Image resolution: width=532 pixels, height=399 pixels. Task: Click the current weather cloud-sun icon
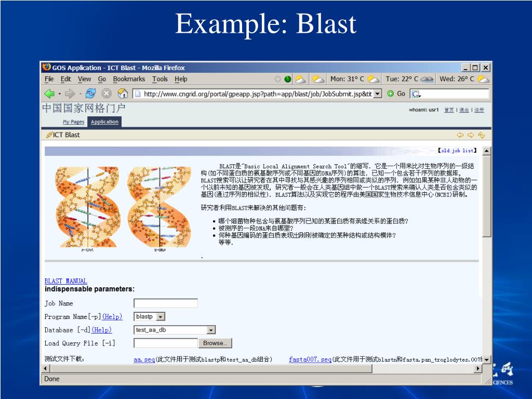tap(301, 79)
